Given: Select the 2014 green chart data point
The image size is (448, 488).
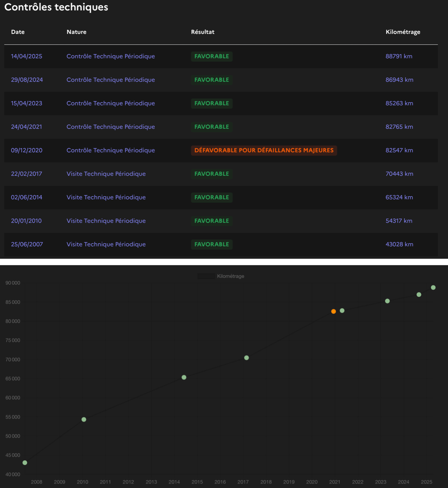Looking at the screenshot, I should pos(184,377).
